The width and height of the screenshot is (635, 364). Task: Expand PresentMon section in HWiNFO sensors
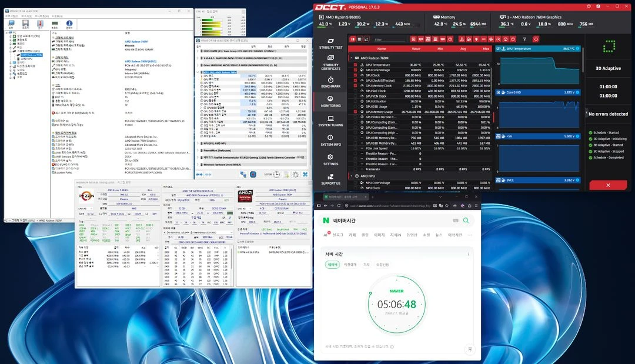point(198,150)
